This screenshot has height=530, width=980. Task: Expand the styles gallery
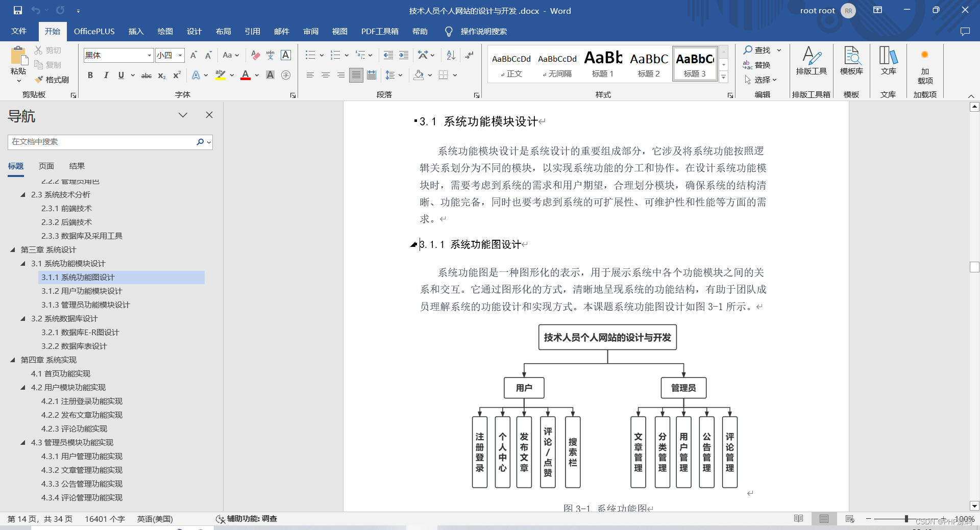click(724, 78)
